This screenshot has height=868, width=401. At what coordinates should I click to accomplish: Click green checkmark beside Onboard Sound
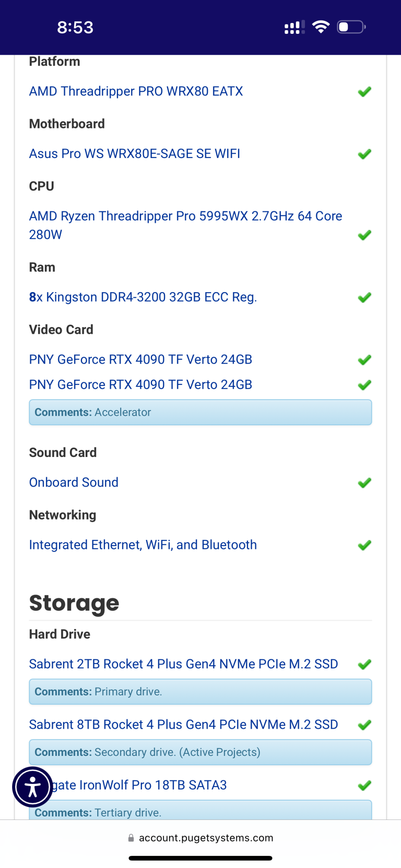tap(364, 483)
